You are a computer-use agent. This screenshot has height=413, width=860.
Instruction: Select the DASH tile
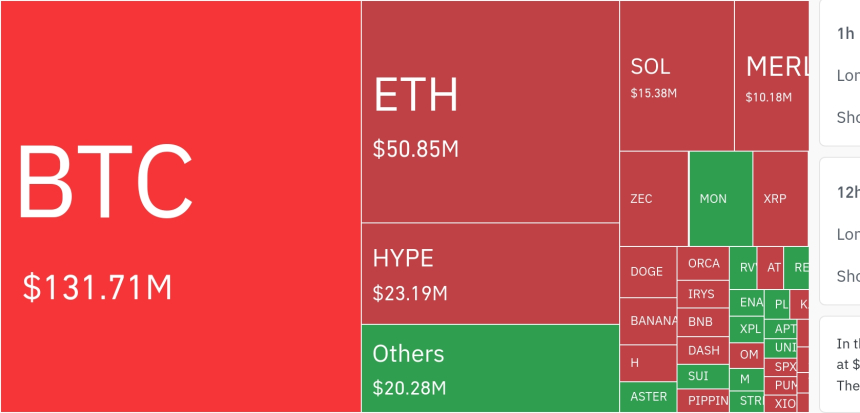point(703,350)
